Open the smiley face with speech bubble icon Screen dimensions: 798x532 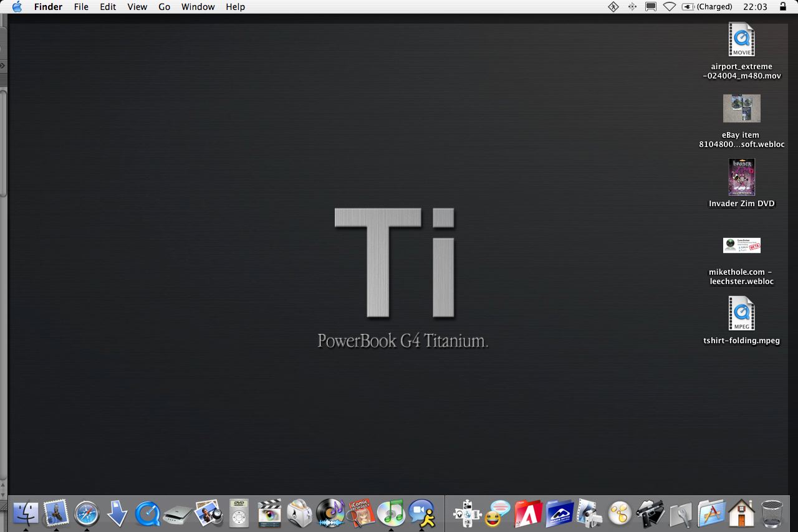pos(498,514)
